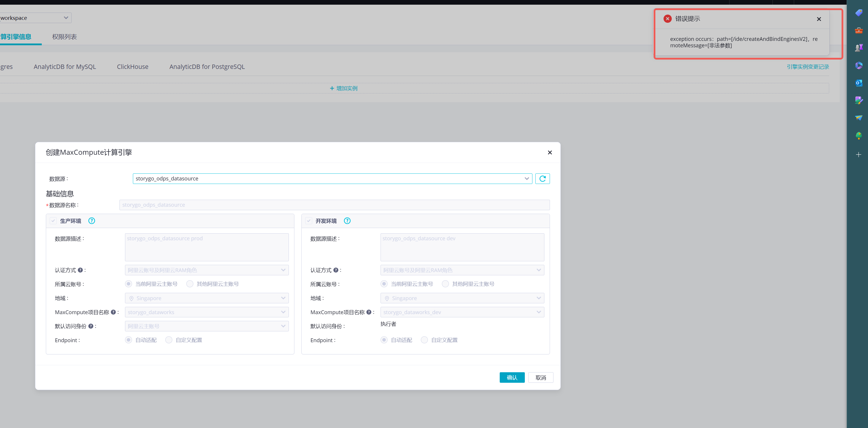The width and height of the screenshot is (868, 428).
Task: Open the E-tree icon in browser sidebar
Action: (x=859, y=136)
